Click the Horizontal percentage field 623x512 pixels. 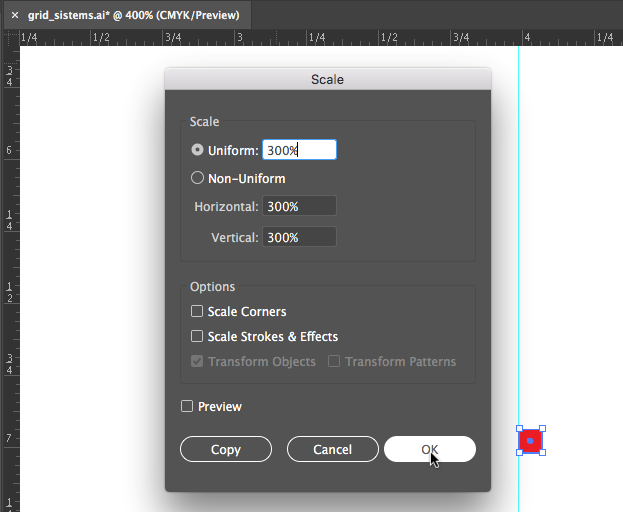pos(299,207)
